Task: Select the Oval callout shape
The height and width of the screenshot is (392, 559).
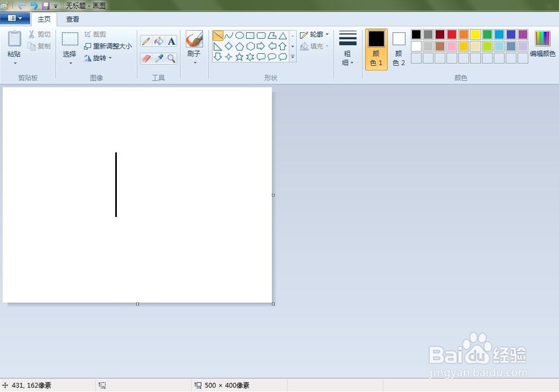Action: click(x=272, y=56)
